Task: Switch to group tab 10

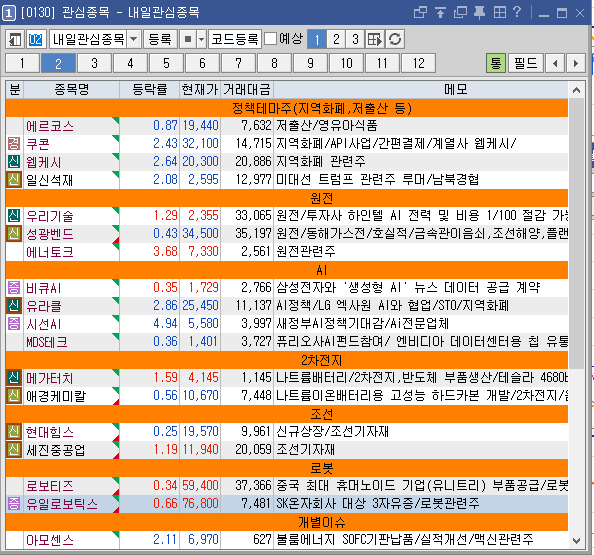Action: pos(346,63)
